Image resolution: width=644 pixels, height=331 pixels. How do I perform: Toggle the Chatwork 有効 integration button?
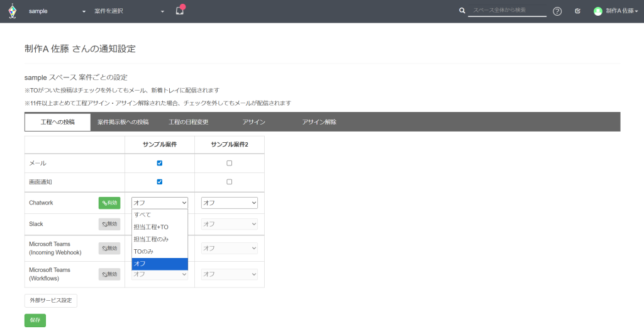click(109, 203)
